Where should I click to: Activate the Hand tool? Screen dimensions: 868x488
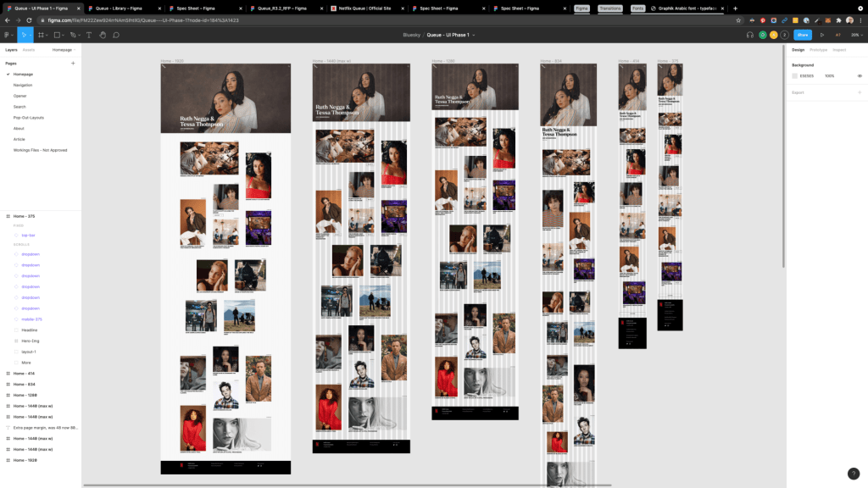[x=103, y=35]
